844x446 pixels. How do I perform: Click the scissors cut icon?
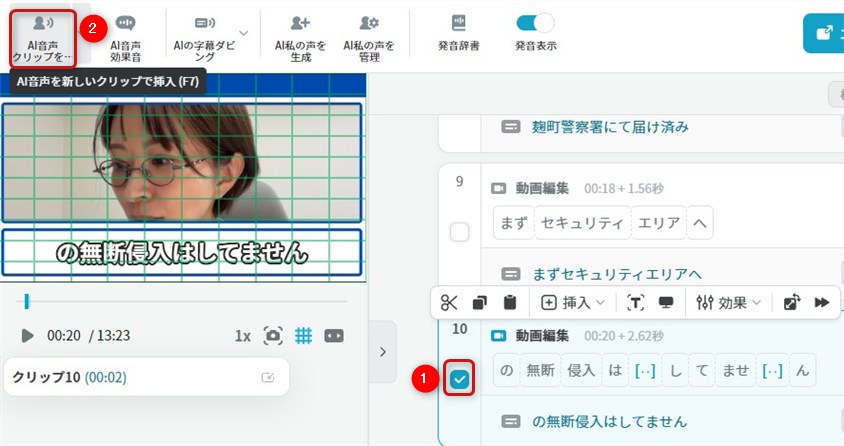(x=449, y=302)
